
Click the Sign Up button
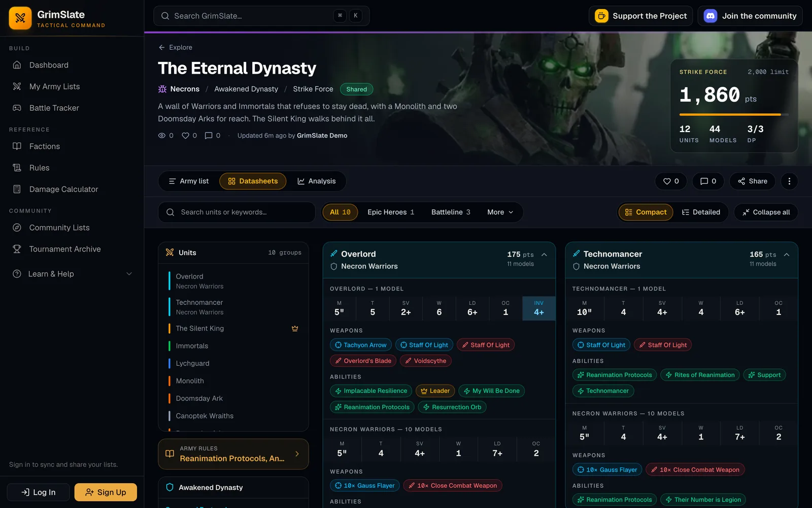[106, 492]
